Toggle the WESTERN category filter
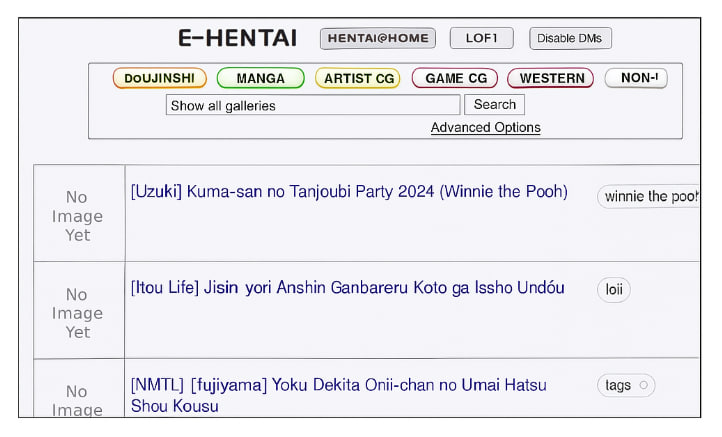722x437 pixels. (551, 78)
